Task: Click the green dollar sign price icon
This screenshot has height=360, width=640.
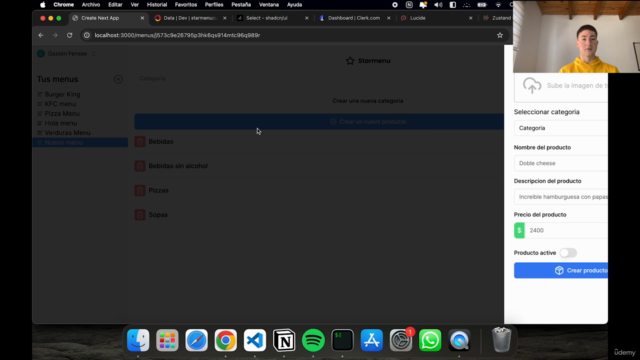Action: [519, 230]
